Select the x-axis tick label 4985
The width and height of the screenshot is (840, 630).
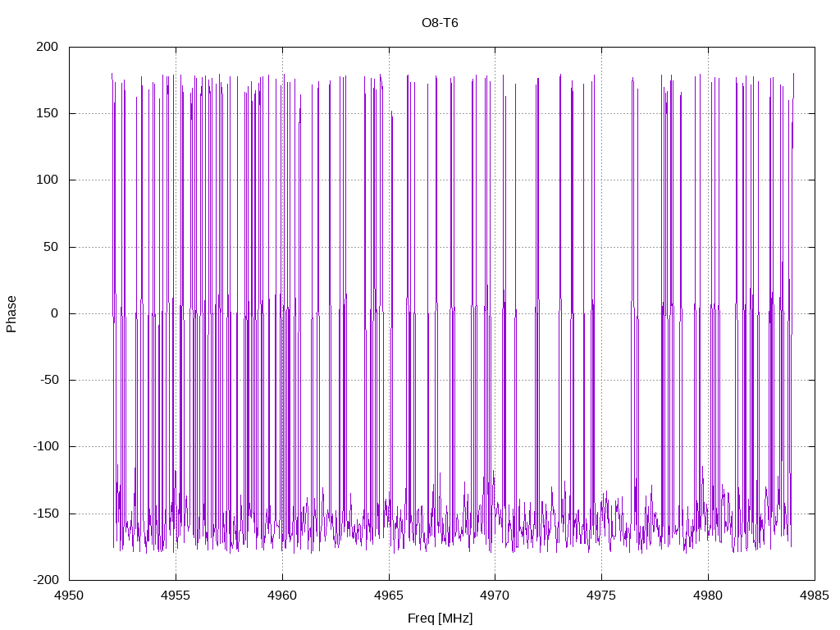click(x=815, y=596)
